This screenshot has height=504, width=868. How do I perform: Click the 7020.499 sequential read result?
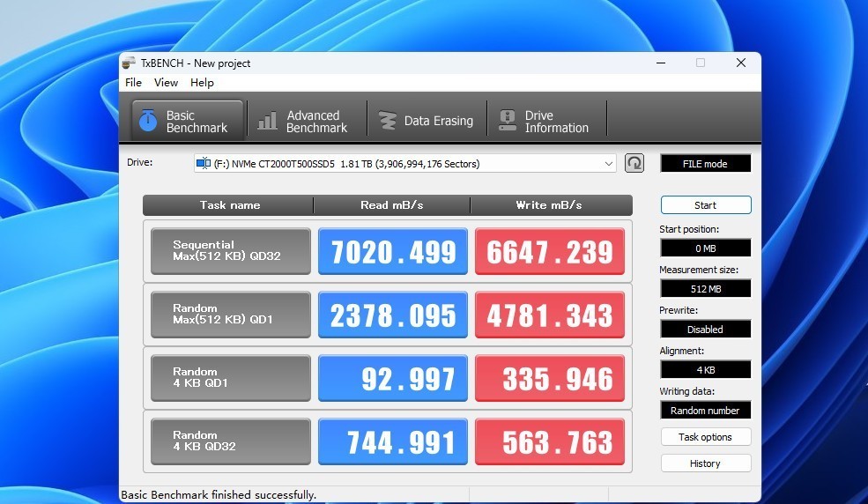(x=393, y=251)
